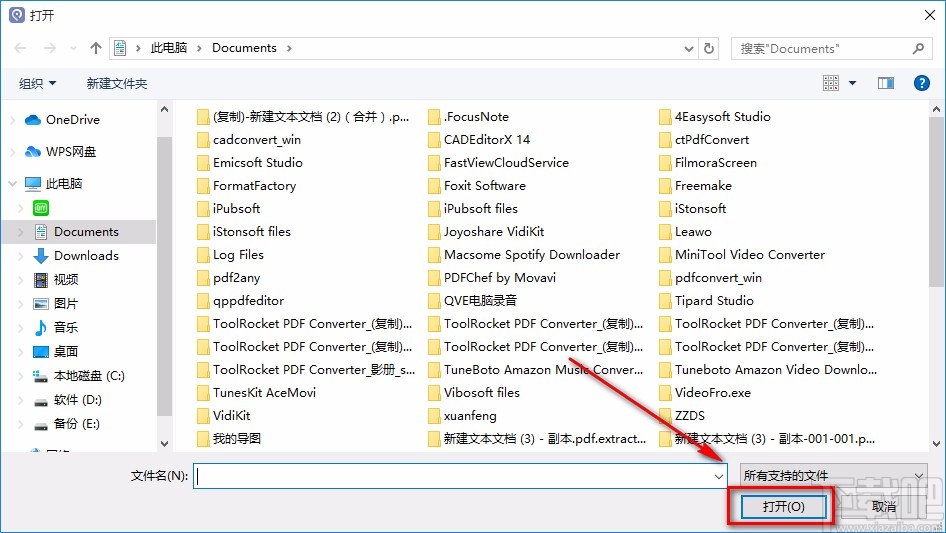Select the FormatFactory folder
The width and height of the screenshot is (946, 533).
(247, 186)
